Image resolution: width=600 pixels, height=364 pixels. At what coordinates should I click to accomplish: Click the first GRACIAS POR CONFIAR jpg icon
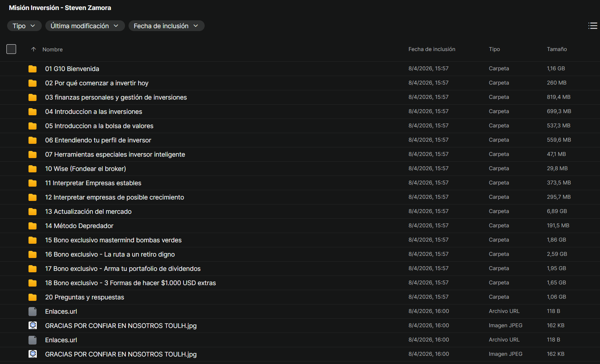[x=32, y=325]
